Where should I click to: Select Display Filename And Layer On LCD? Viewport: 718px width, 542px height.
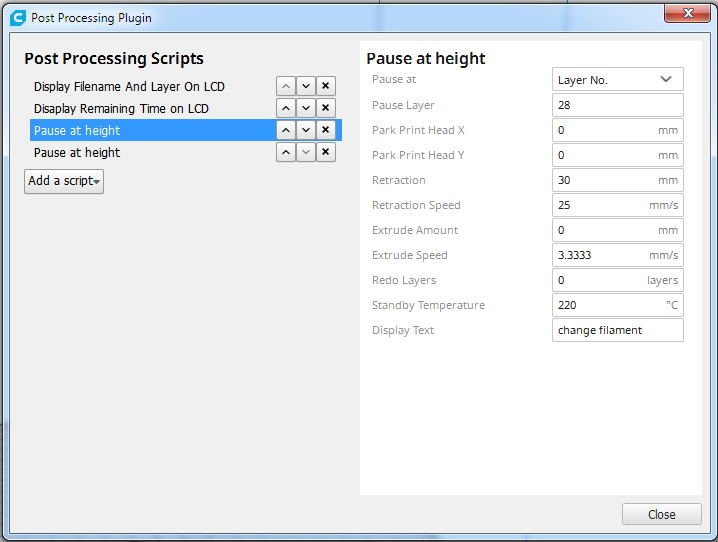[129, 87]
